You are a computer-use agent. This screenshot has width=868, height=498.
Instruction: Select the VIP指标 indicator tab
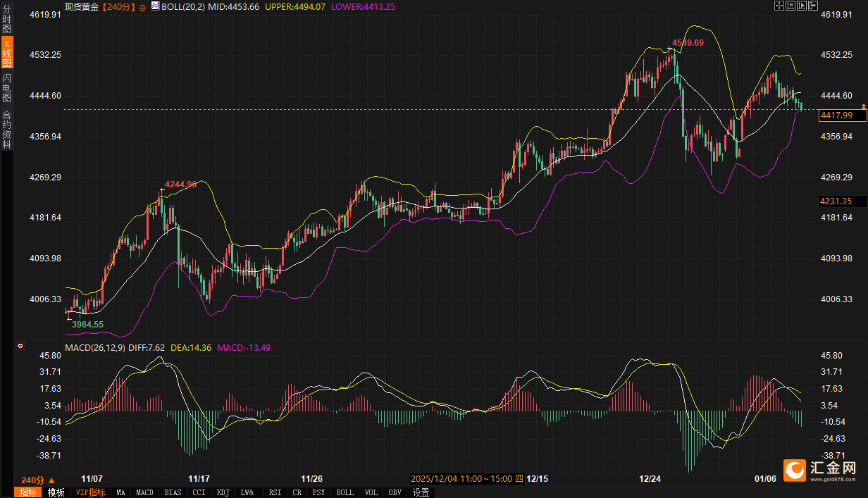91,492
